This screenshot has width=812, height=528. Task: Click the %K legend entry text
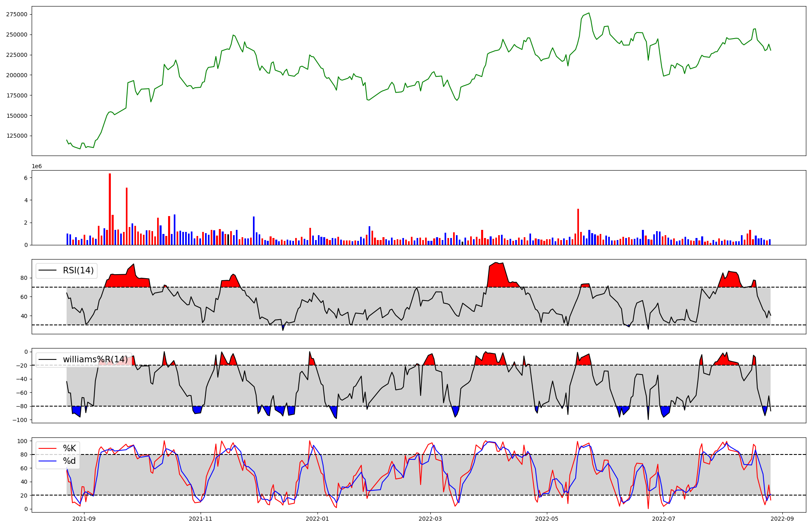pyautogui.click(x=69, y=448)
